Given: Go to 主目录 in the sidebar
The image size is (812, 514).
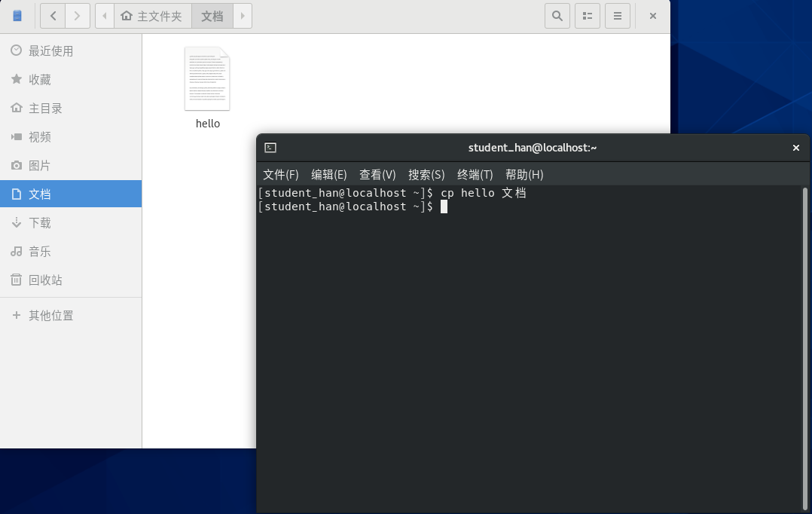Looking at the screenshot, I should 71,109.
